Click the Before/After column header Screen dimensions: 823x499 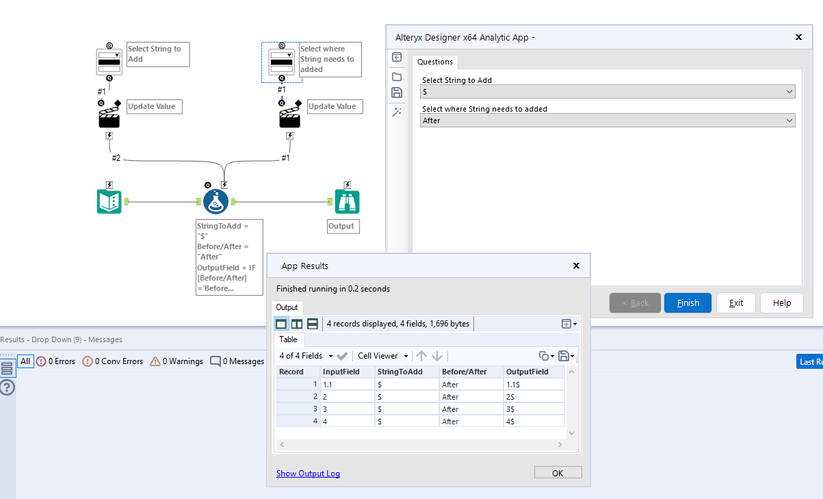(471, 371)
